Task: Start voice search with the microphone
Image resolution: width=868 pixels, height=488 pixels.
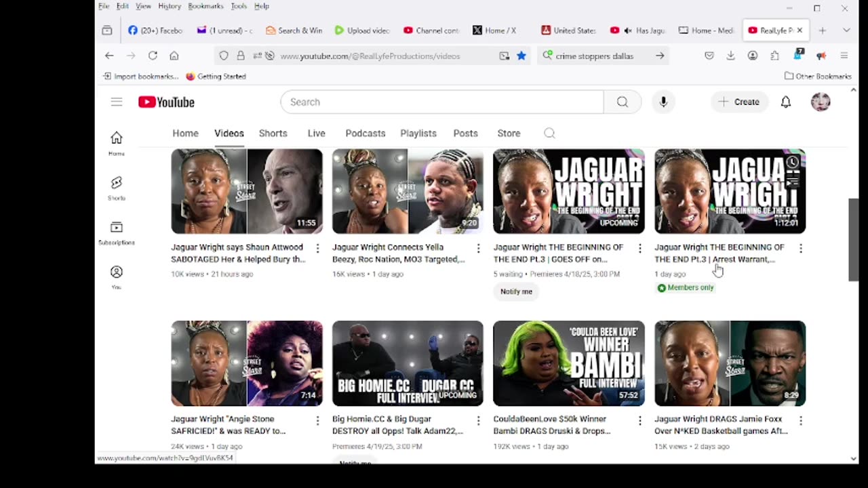Action: pyautogui.click(x=663, y=102)
